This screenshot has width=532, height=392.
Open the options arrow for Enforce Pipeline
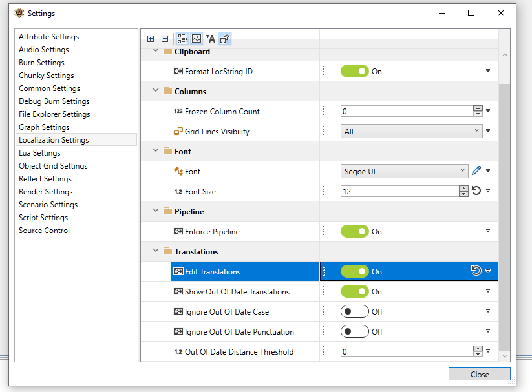(488, 231)
